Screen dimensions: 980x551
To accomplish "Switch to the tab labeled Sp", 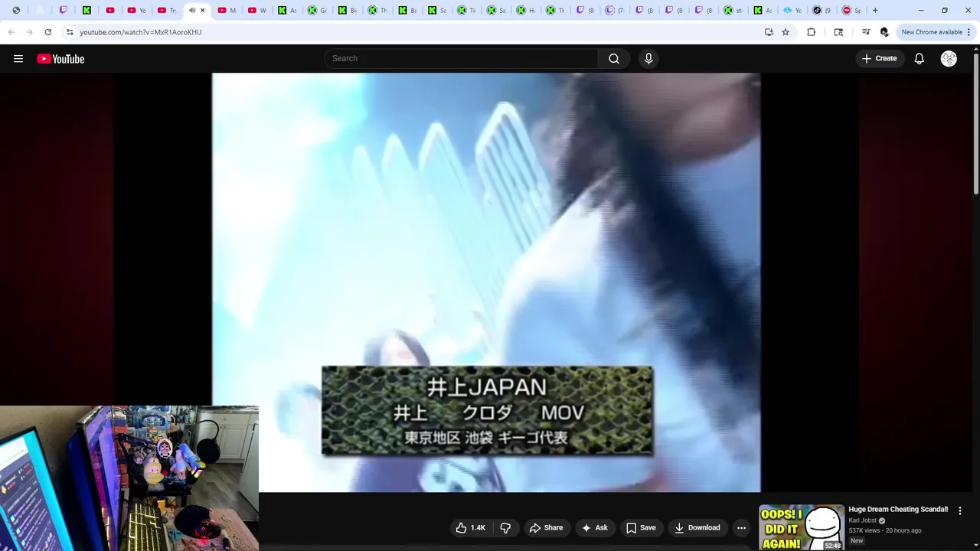I will 851,11.
